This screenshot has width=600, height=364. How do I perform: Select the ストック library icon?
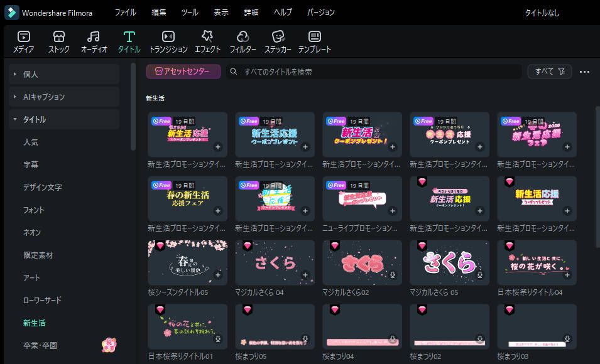click(58, 41)
